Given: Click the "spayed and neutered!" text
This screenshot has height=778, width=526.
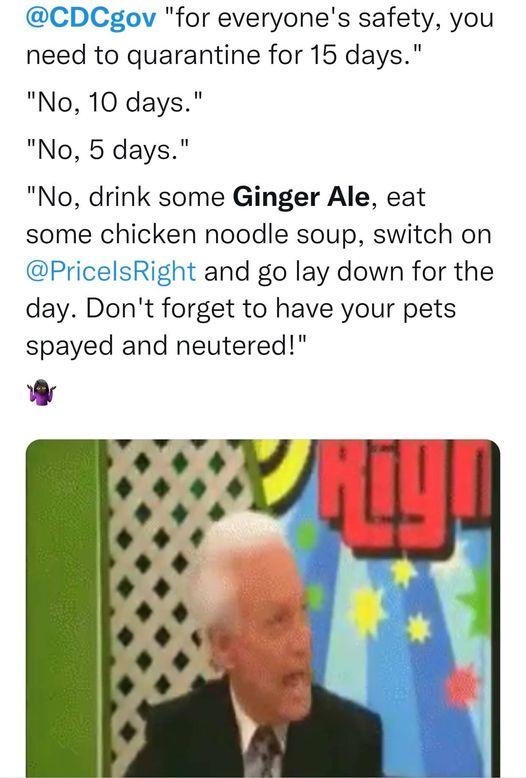Looking at the screenshot, I should (x=167, y=346).
